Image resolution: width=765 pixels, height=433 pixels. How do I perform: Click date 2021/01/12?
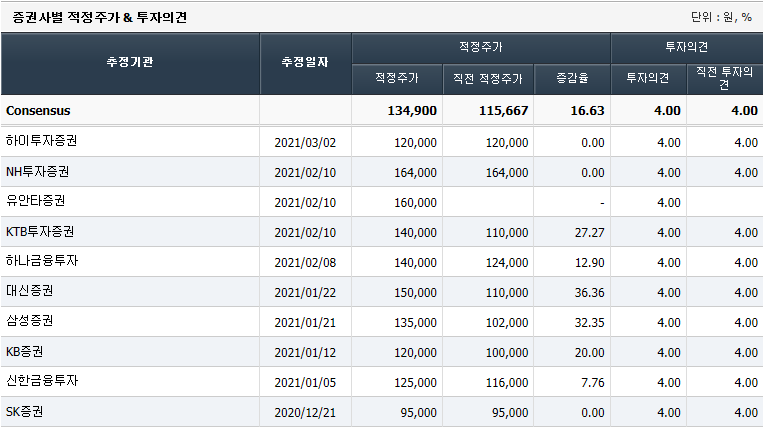point(305,353)
